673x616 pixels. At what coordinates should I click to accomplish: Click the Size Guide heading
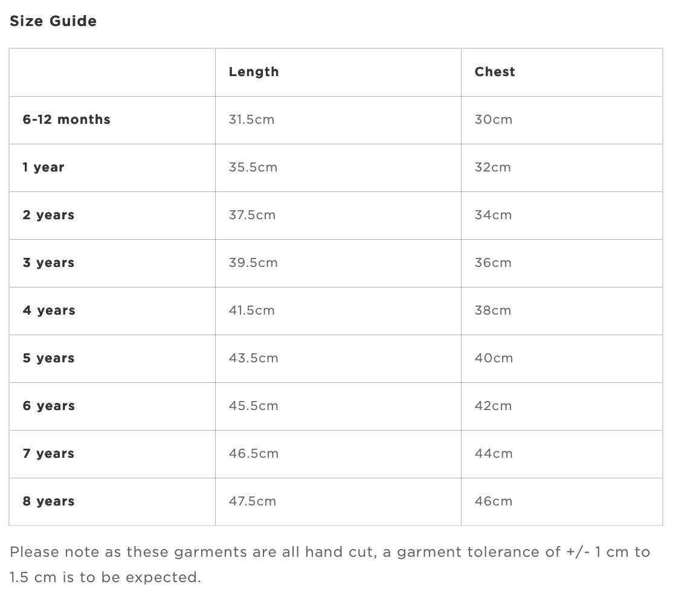point(53,21)
